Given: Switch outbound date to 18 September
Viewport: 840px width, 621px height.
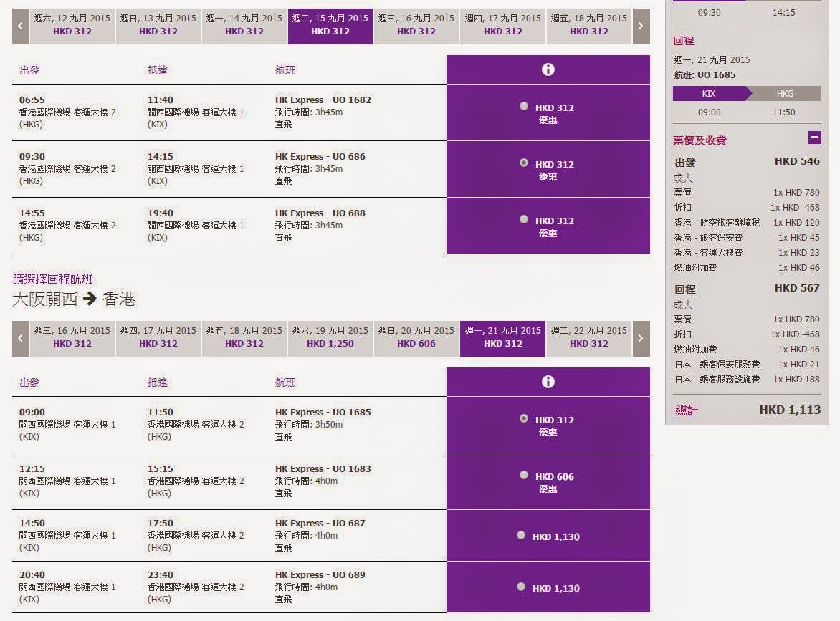Looking at the screenshot, I should (x=588, y=25).
